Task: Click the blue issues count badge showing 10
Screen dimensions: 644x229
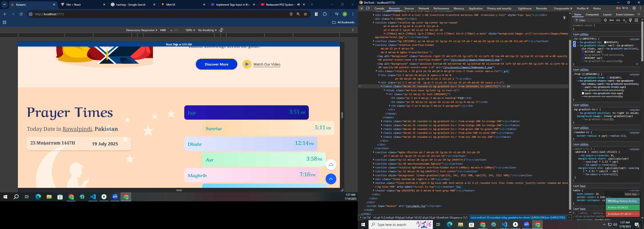Action: pos(625,8)
